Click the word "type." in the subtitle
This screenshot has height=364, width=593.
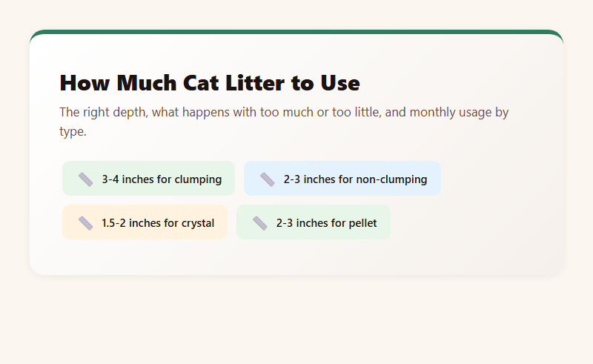tap(73, 132)
